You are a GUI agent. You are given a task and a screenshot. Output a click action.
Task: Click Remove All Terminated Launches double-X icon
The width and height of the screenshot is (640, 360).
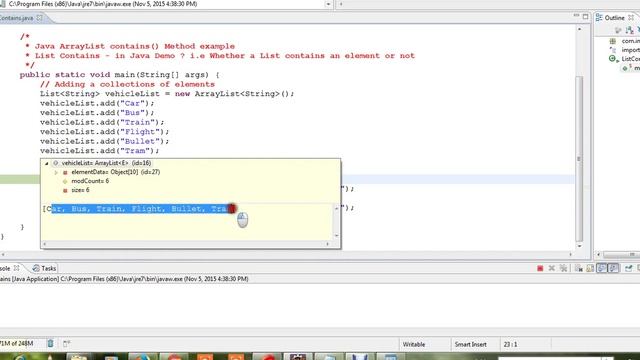click(x=564, y=268)
